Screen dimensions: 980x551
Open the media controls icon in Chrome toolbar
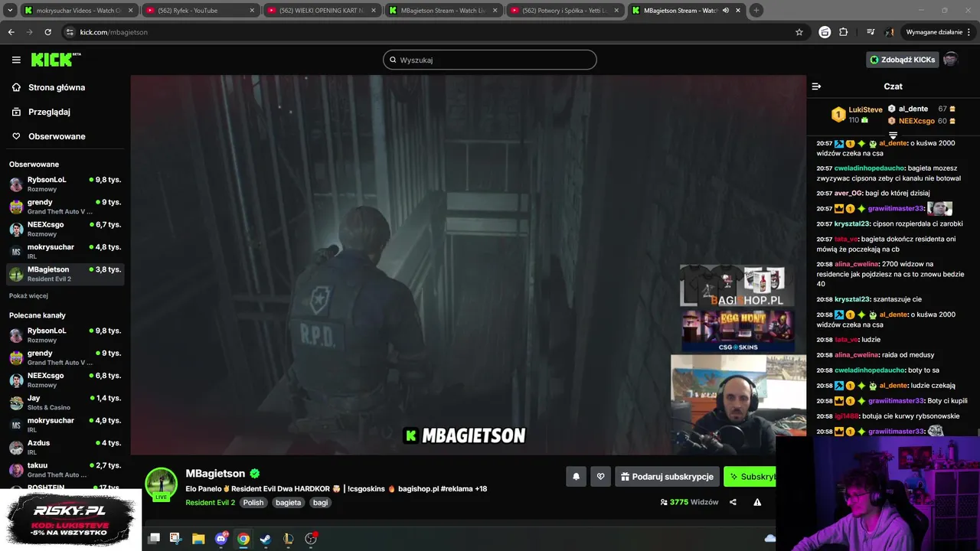871,32
